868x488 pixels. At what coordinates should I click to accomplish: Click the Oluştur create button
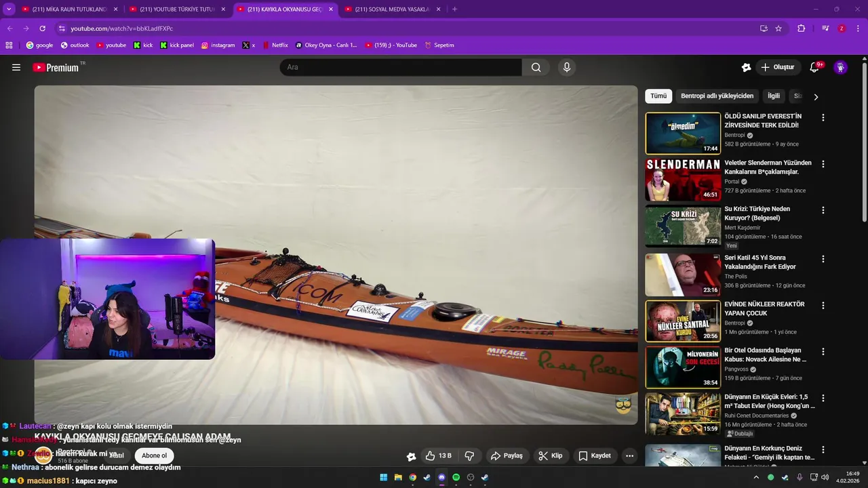coord(778,67)
